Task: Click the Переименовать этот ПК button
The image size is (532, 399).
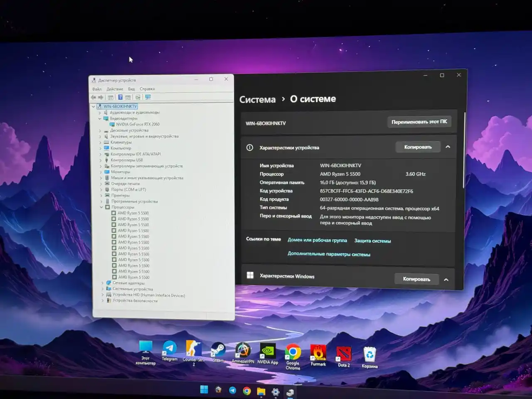Action: [419, 122]
